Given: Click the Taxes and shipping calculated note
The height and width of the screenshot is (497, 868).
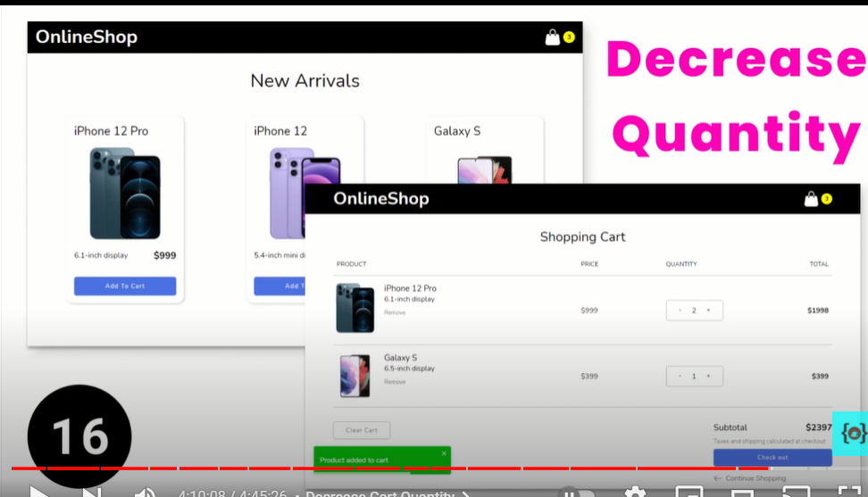Looking at the screenshot, I should pyautogui.click(x=769, y=441).
